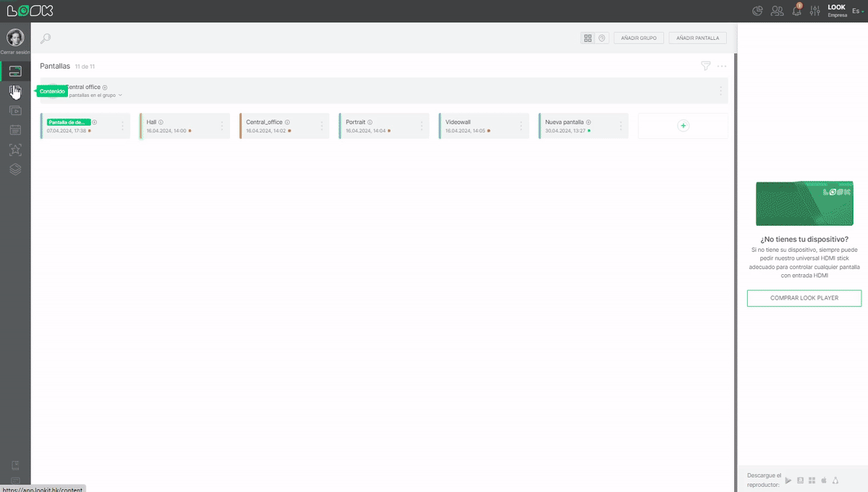The image size is (868, 492).
Task: Open the Layers stack sidebar icon
Action: pyautogui.click(x=15, y=169)
